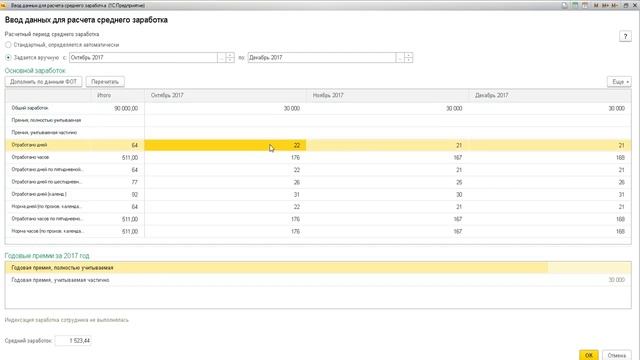Image resolution: width=640 pixels, height=360 pixels.
Task: Click the 1C application icon in title bar
Action: click(3, 5)
